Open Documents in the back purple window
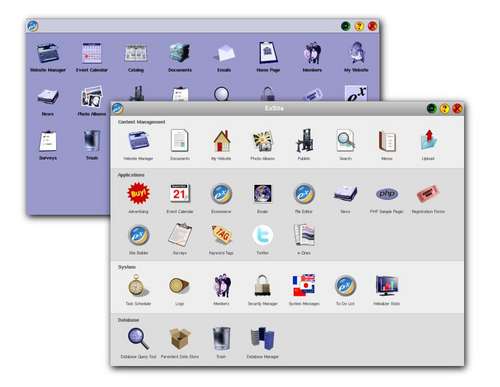The width and height of the screenshot is (500, 387). [180, 53]
